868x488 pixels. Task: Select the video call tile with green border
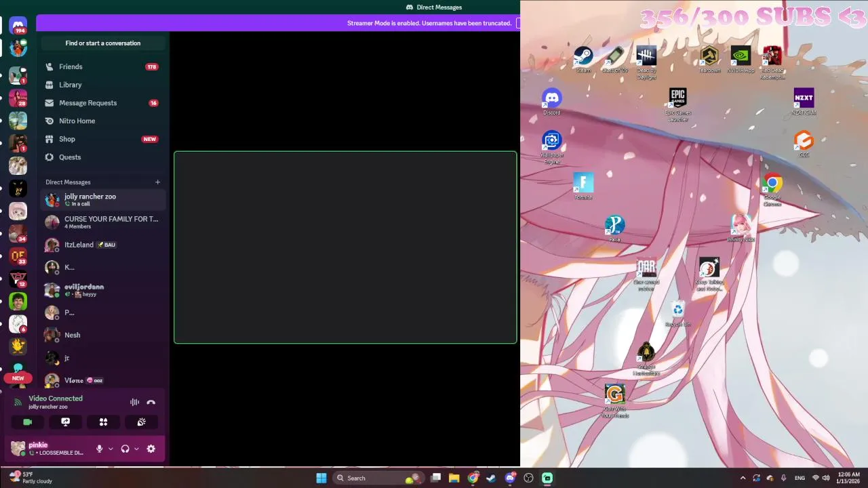coord(345,247)
